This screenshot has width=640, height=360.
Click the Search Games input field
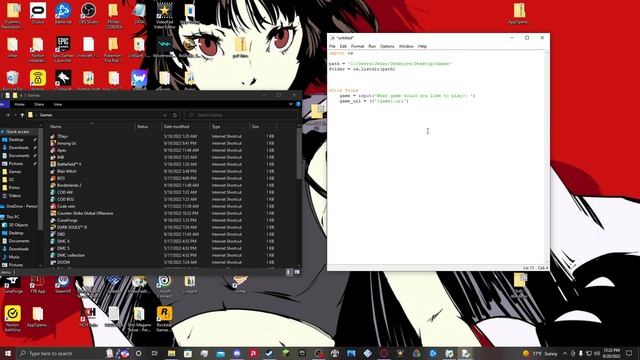pos(241,115)
